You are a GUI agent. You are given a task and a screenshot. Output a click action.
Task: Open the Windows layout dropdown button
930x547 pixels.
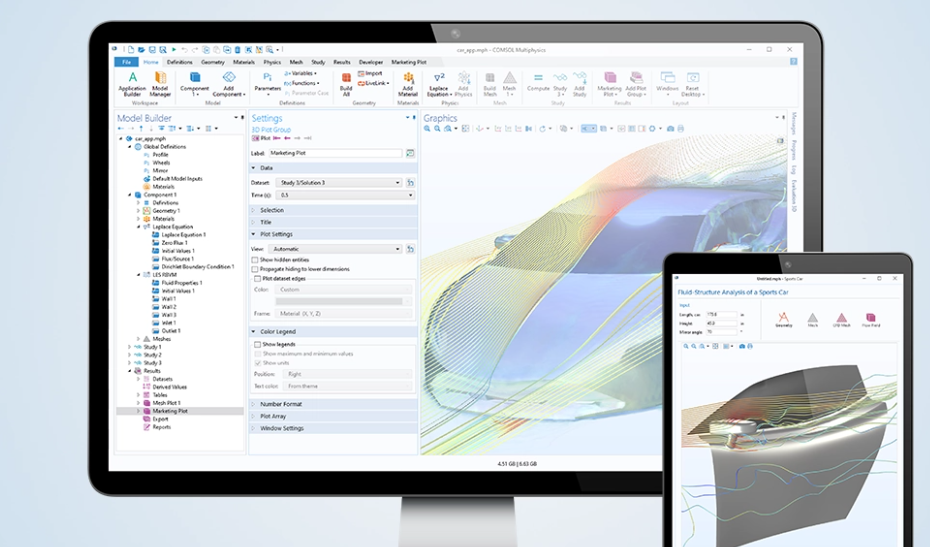667,84
